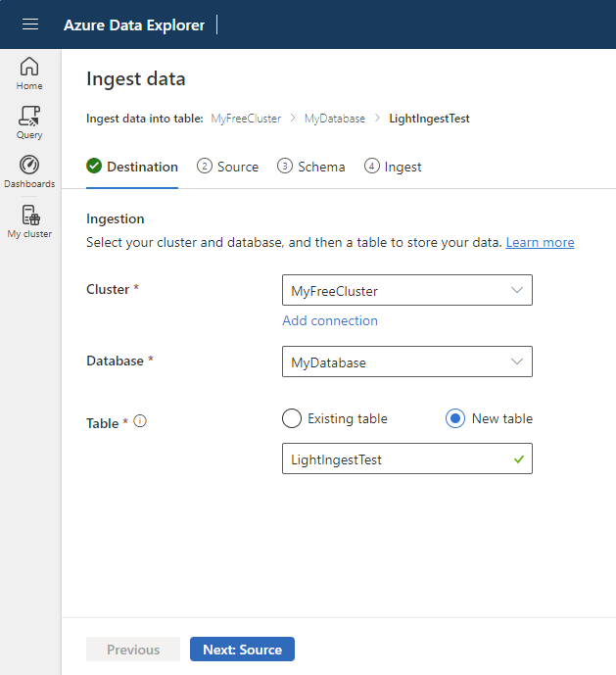
Task: Switch to the Source step tab
Action: [228, 167]
